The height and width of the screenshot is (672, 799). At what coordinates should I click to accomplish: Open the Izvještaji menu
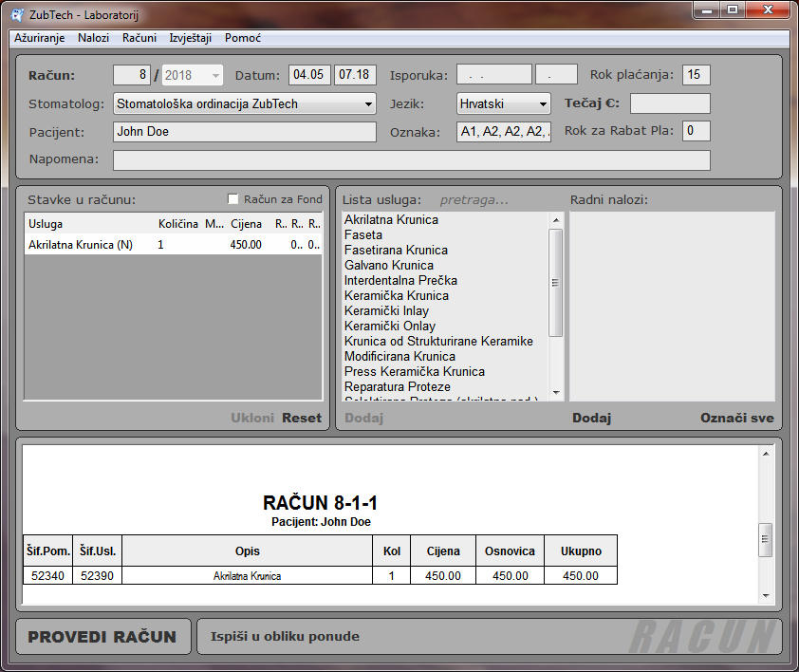point(190,38)
